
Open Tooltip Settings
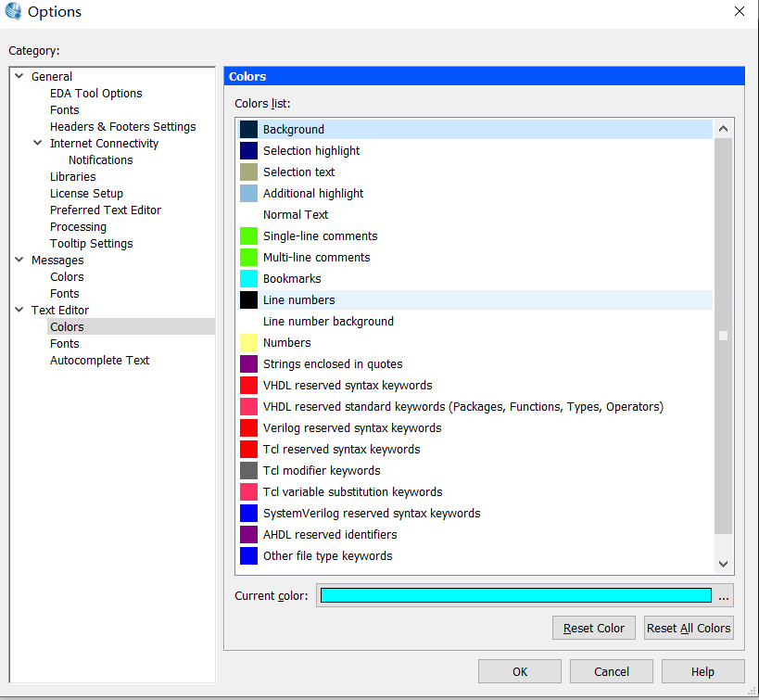click(91, 243)
